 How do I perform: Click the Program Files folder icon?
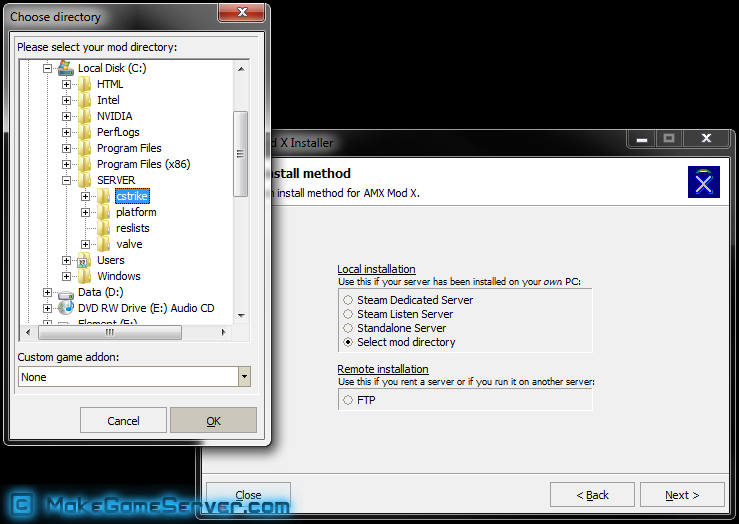[85, 148]
